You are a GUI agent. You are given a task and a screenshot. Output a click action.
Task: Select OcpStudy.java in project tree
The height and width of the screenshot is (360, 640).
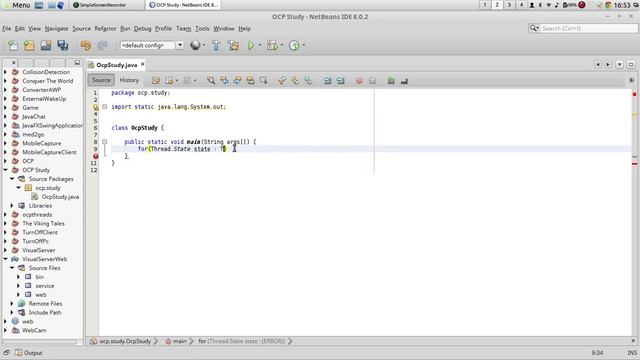tap(60, 197)
